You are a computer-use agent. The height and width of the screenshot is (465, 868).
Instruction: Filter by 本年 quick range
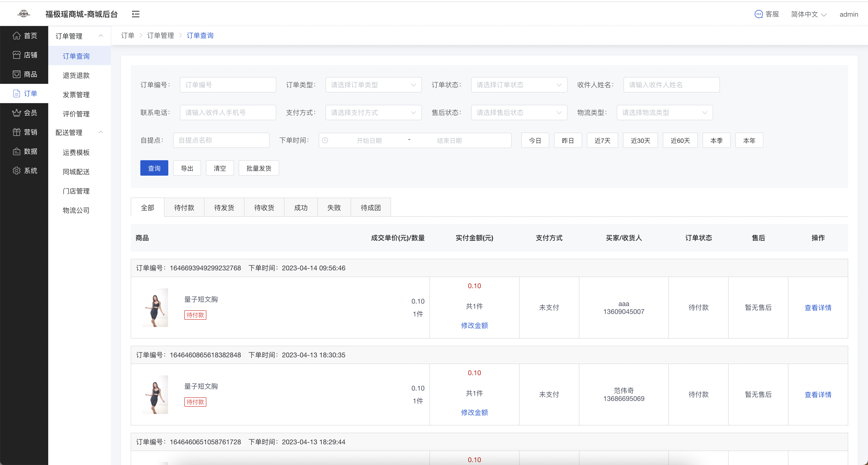[749, 140]
